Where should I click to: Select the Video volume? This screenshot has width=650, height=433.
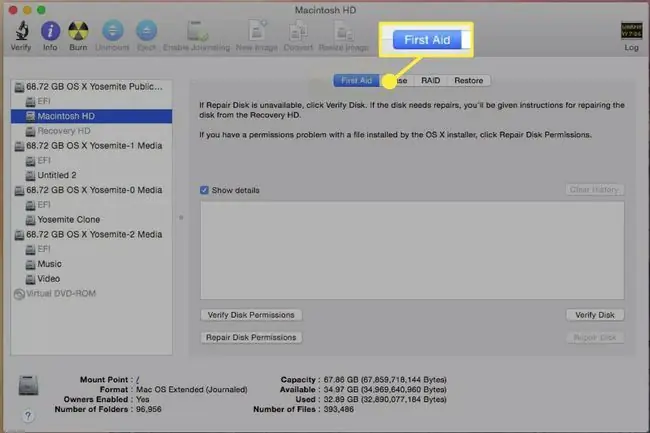92,279
